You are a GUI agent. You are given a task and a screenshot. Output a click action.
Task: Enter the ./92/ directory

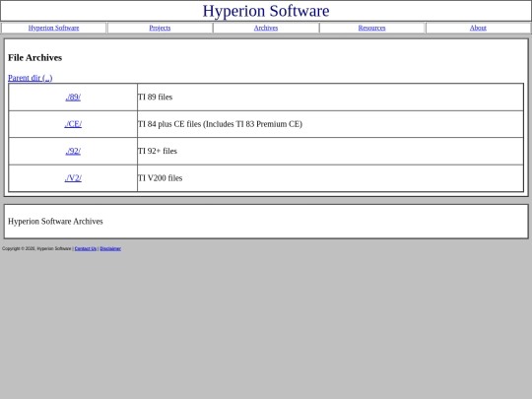click(x=73, y=151)
